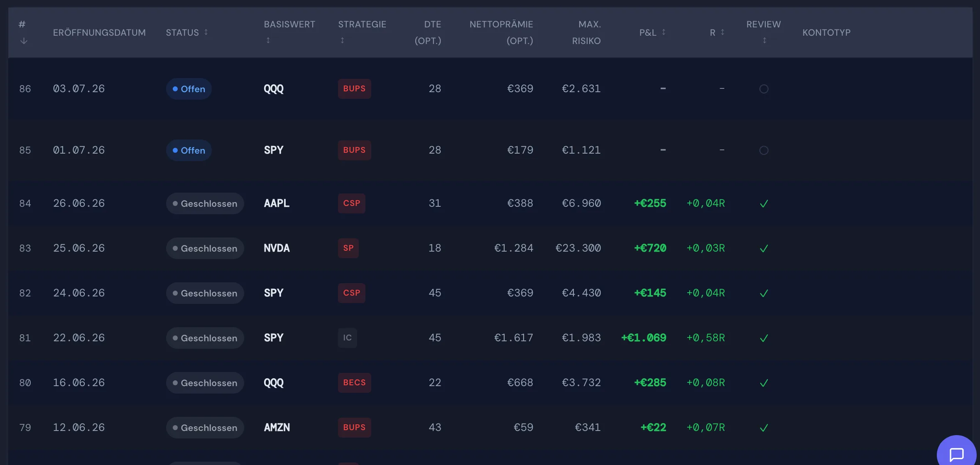Click the Eröffnungsdatum column header
This screenshot has height=465, width=980.
tap(99, 32)
